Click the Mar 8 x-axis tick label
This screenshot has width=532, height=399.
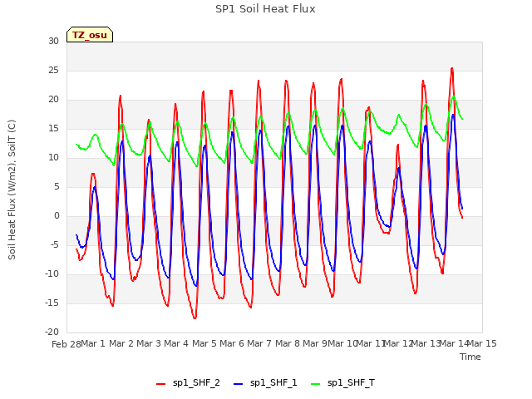[x=288, y=343]
